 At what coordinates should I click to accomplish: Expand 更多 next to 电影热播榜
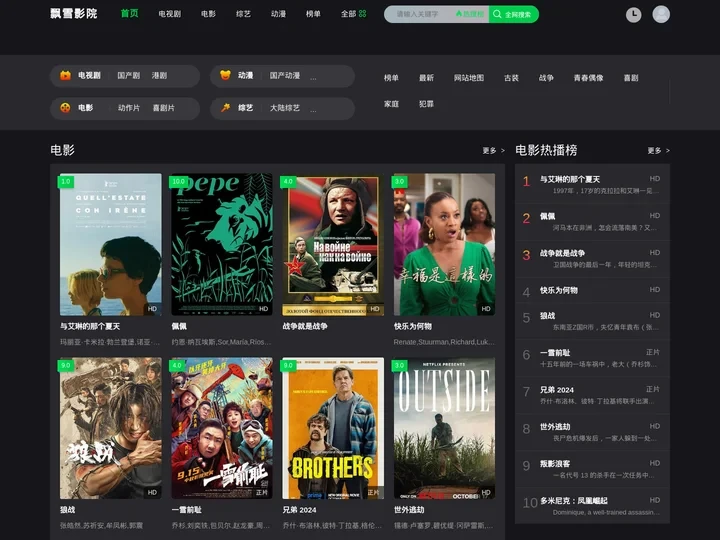pyautogui.click(x=658, y=151)
